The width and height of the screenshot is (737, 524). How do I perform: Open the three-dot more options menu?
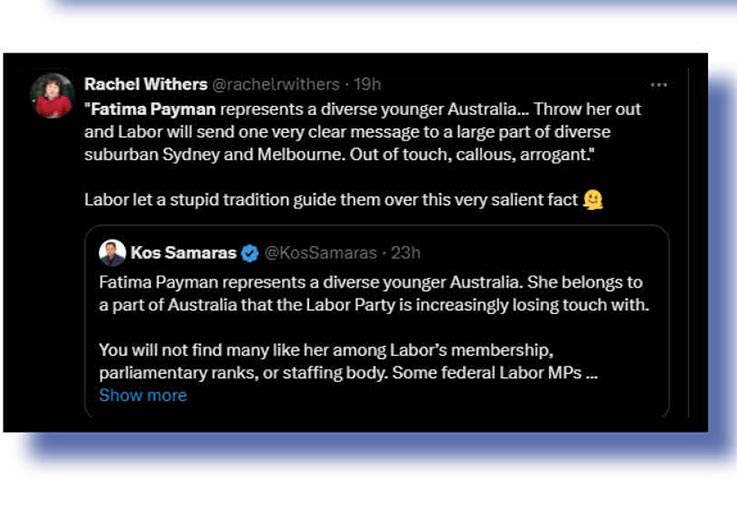[658, 85]
